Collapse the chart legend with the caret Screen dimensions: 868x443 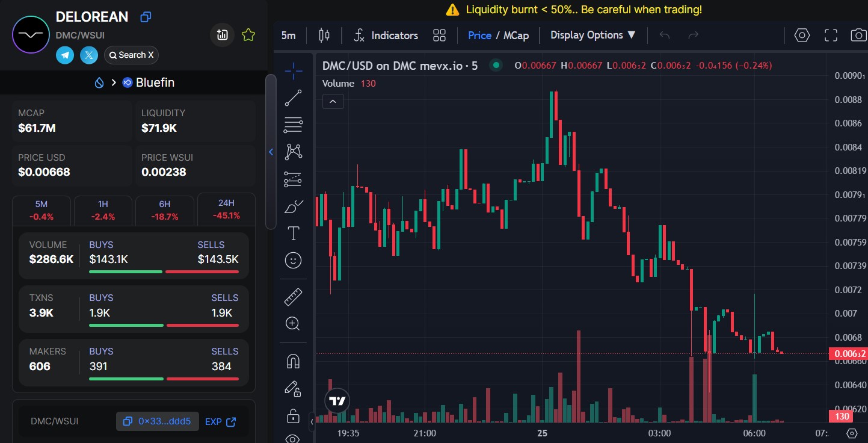[x=333, y=102]
